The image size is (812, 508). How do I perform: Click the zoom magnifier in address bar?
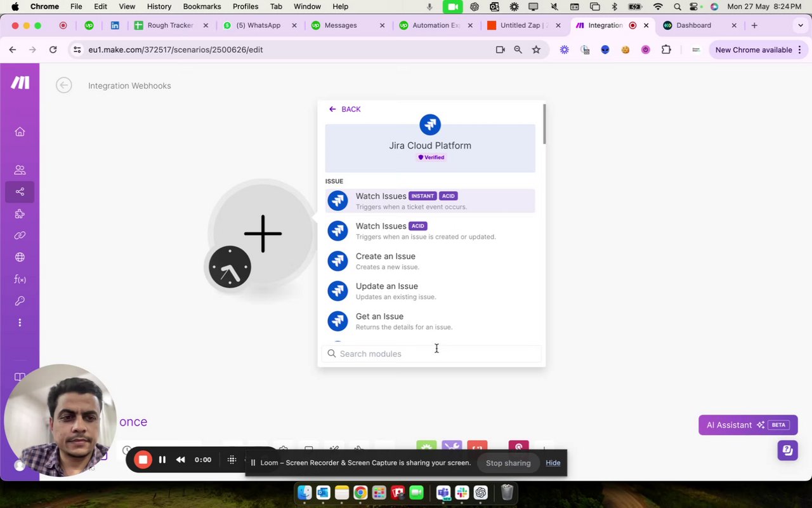click(x=518, y=50)
